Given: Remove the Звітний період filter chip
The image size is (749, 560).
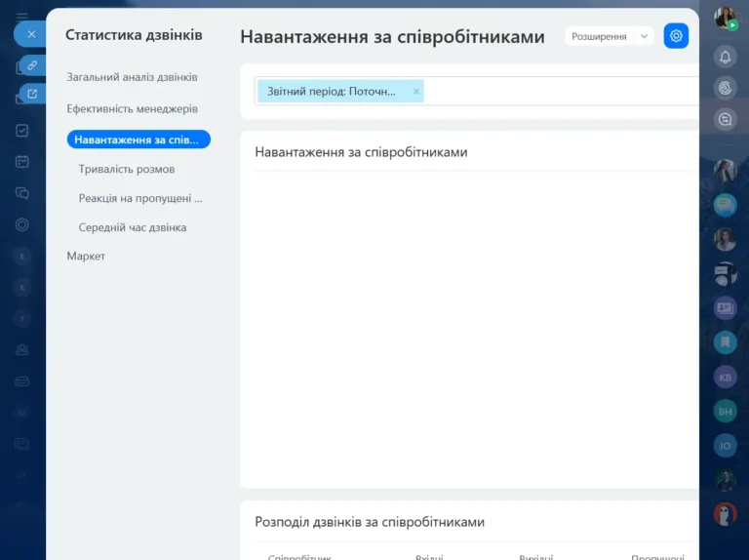Looking at the screenshot, I should pyautogui.click(x=416, y=92).
